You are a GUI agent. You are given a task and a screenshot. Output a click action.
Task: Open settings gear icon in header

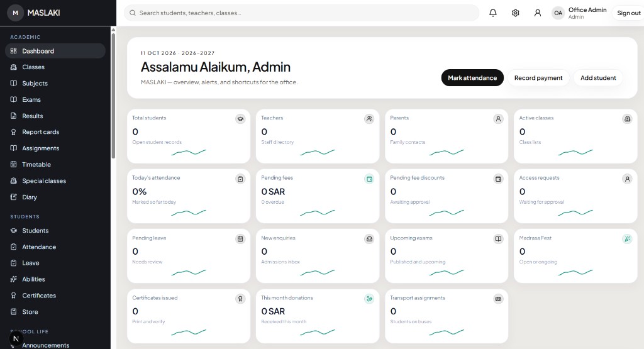click(x=516, y=13)
